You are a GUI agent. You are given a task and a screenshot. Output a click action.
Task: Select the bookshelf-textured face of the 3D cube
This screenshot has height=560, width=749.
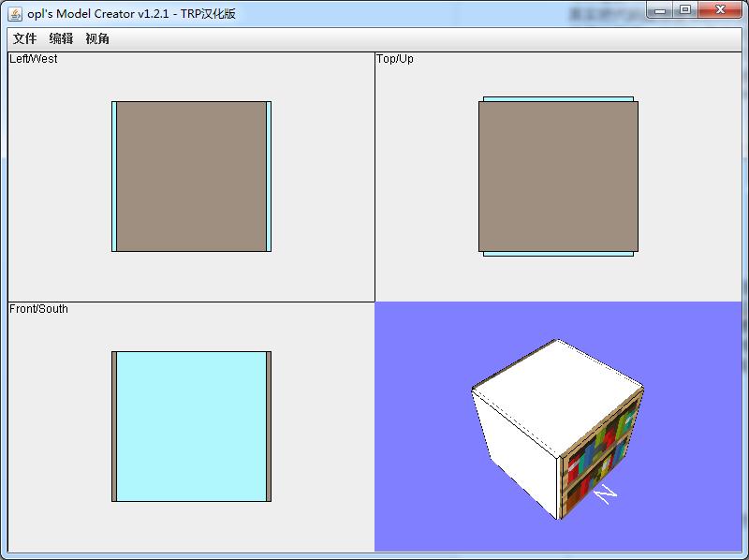601,456
